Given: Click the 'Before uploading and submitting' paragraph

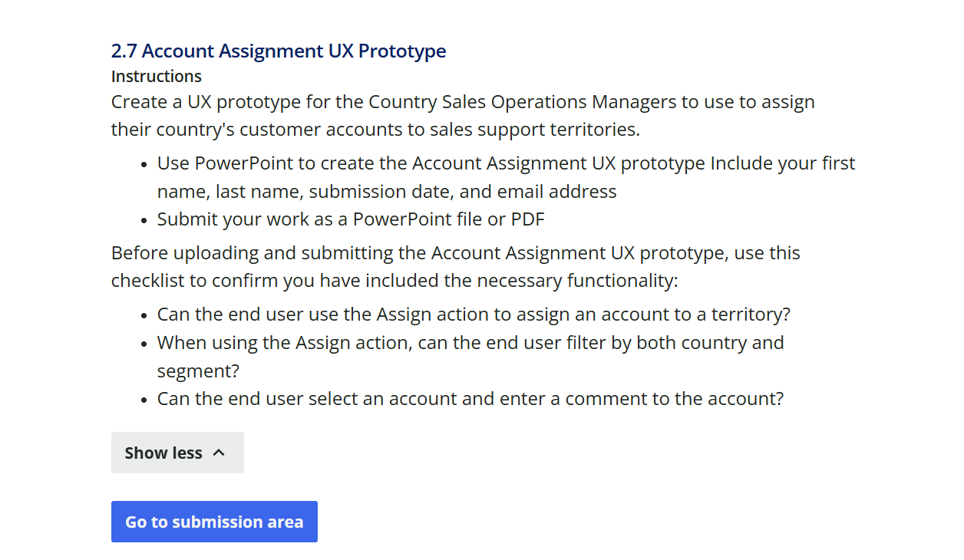Looking at the screenshot, I should tap(456, 266).
